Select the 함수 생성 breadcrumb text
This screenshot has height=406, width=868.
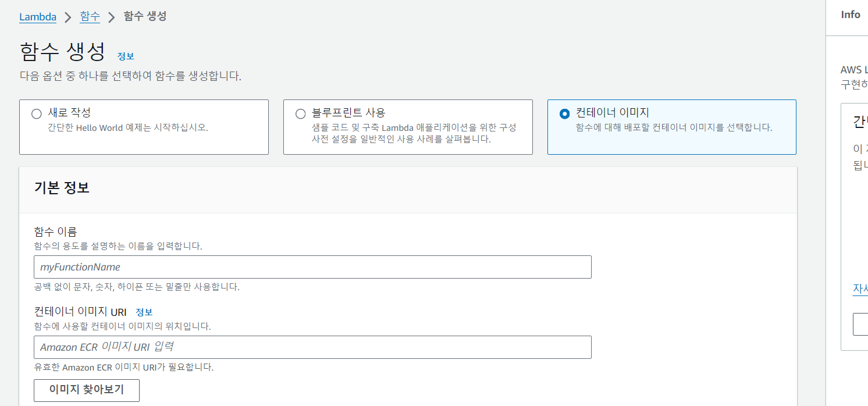(x=145, y=16)
